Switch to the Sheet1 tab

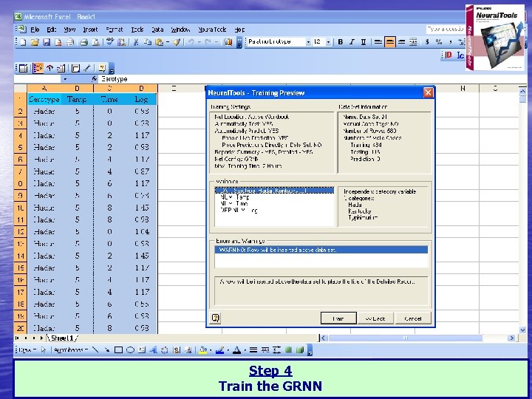(62, 338)
